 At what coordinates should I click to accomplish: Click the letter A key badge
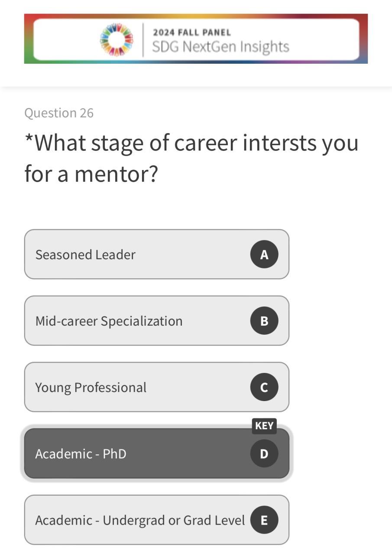click(264, 255)
